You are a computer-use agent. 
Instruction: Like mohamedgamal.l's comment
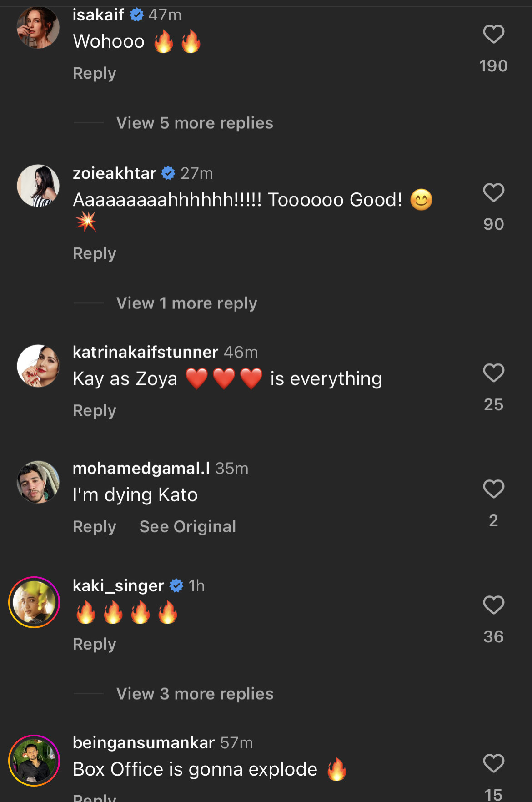pos(493,489)
